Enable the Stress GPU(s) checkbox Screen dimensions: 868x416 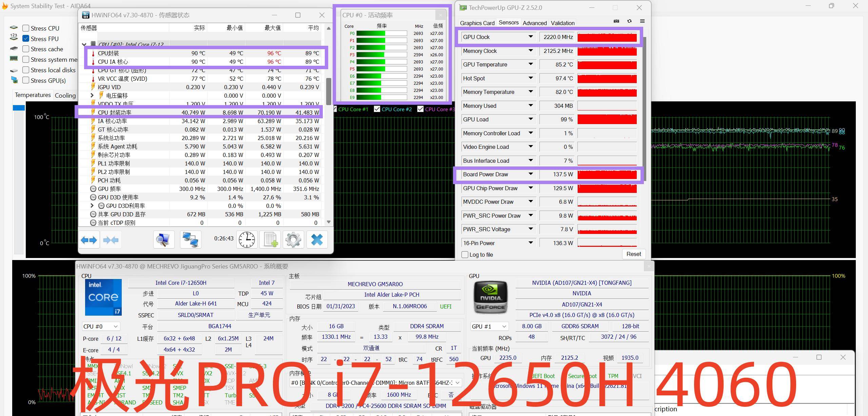[26, 80]
